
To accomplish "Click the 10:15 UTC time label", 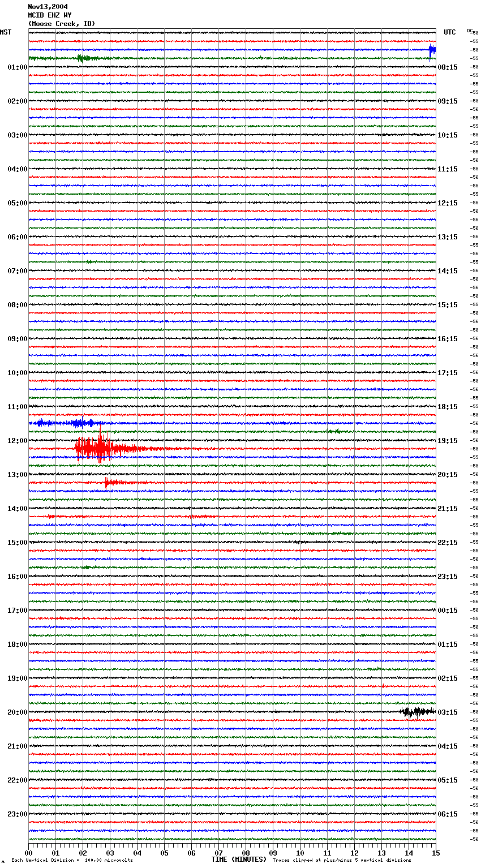I will [448, 135].
